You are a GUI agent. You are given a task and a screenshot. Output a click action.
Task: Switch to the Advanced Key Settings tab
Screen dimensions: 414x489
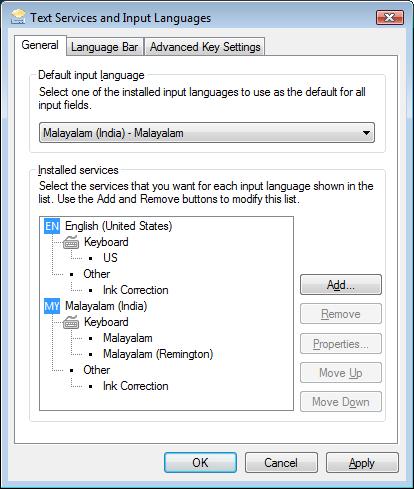click(205, 47)
